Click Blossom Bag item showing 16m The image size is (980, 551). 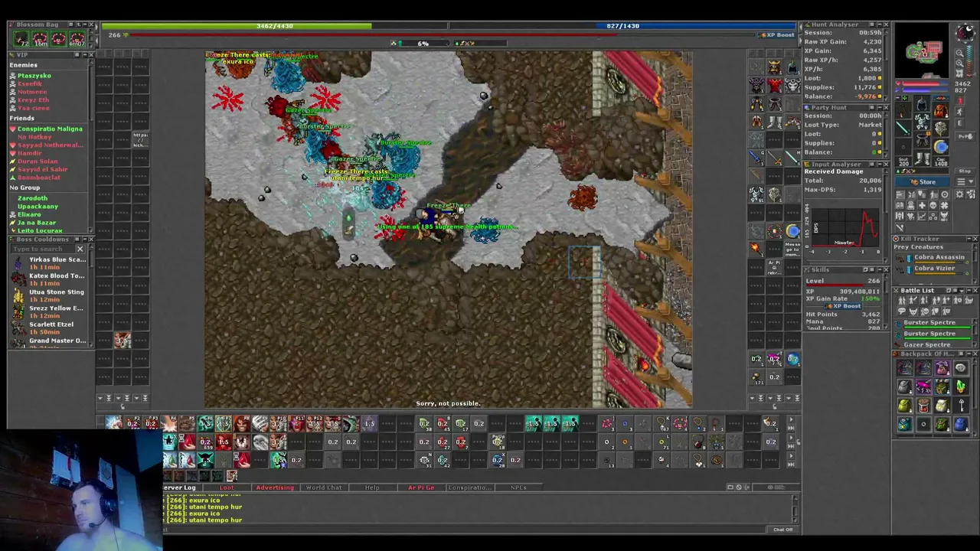[x=40, y=39]
